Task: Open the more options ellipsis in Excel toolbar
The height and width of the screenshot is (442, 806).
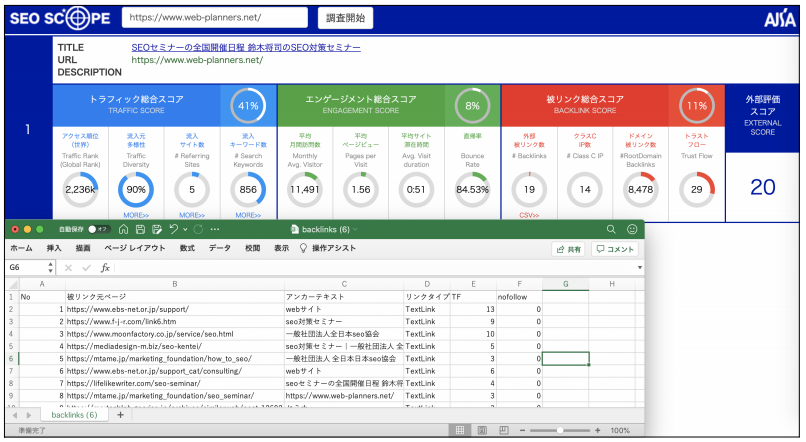Action: (x=215, y=229)
